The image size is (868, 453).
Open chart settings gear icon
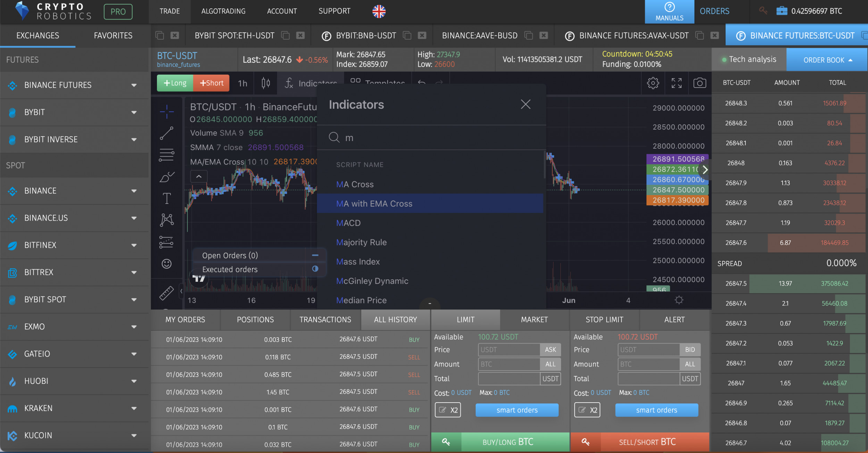click(653, 83)
